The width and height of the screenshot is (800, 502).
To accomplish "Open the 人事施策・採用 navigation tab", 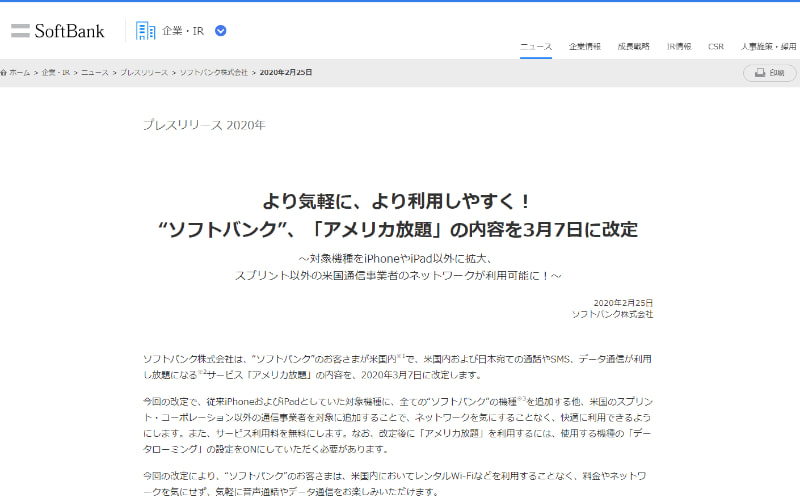I will point(768,46).
